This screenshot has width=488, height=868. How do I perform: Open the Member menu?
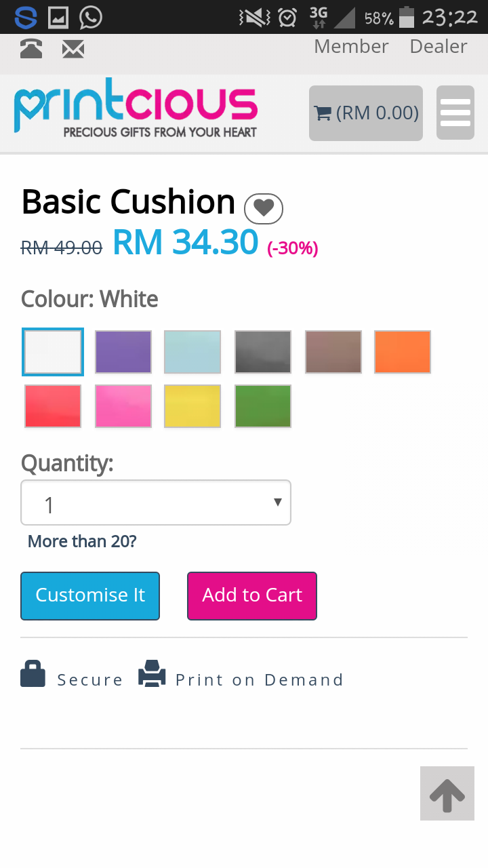351,46
